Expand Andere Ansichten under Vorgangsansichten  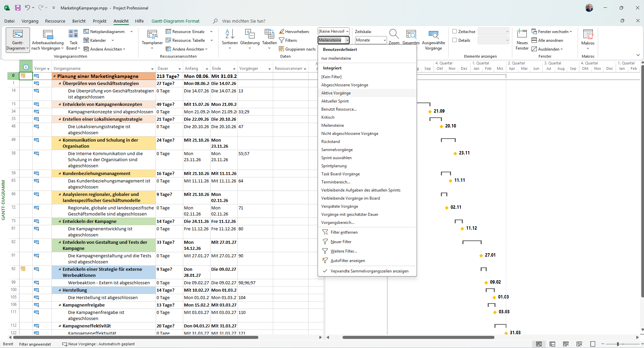click(x=104, y=49)
